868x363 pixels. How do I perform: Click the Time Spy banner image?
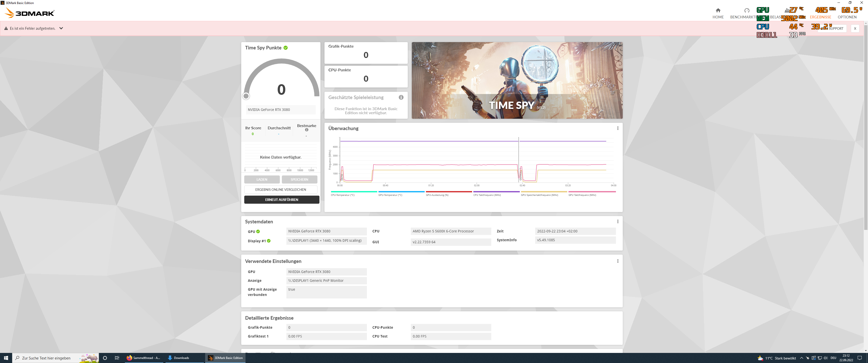(x=517, y=80)
